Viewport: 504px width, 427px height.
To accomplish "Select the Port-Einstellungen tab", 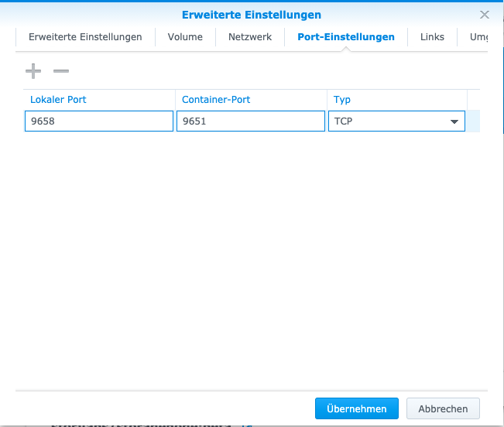I will (346, 37).
